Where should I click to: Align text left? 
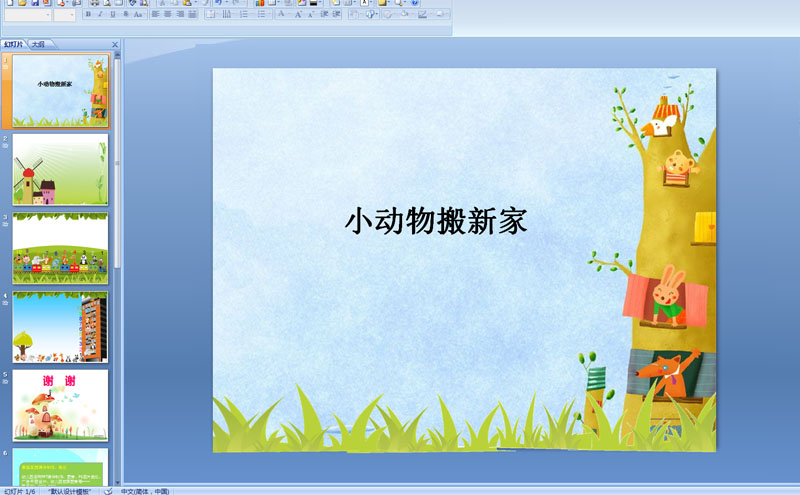click(x=156, y=14)
